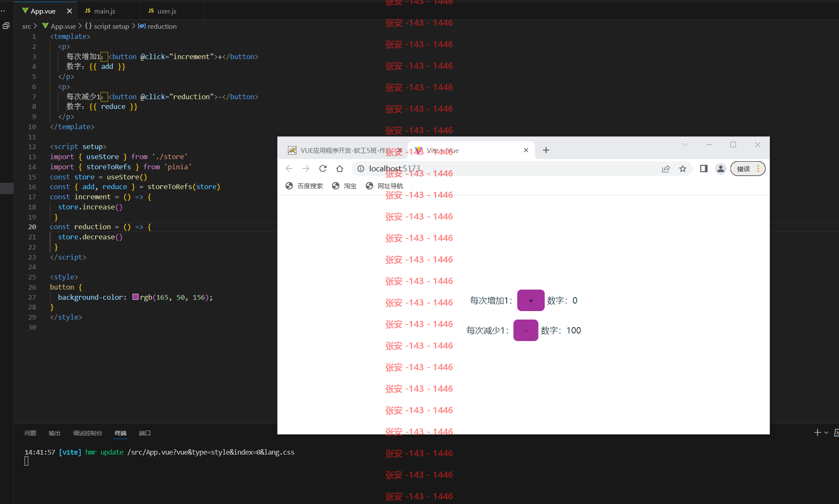
Task: Click the useStore import line 13
Action: (119, 157)
